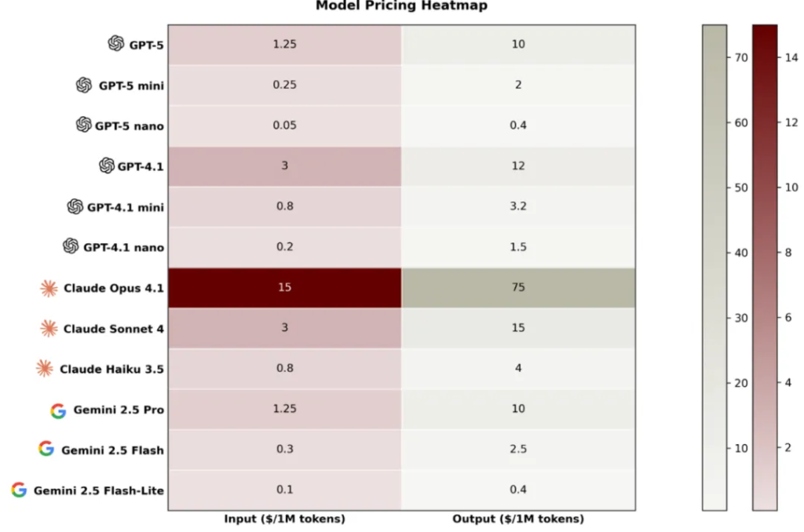This screenshot has height=532, width=804.
Task: Click the OpenAI logo next to GPT-4.1
Action: [107, 166]
